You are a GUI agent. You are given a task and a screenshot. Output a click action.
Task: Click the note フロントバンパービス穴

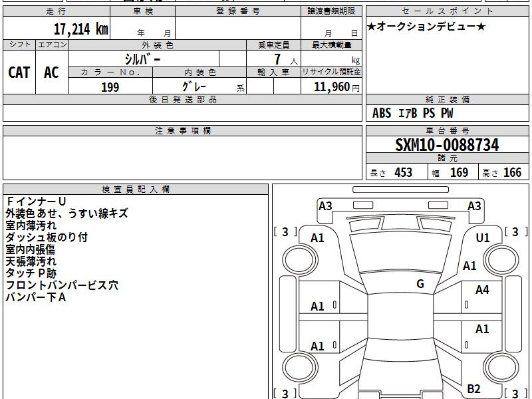[x=62, y=285]
